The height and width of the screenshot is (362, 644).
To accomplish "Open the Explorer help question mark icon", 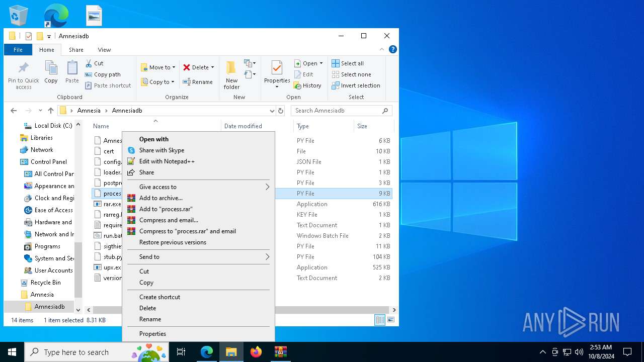I will (393, 49).
